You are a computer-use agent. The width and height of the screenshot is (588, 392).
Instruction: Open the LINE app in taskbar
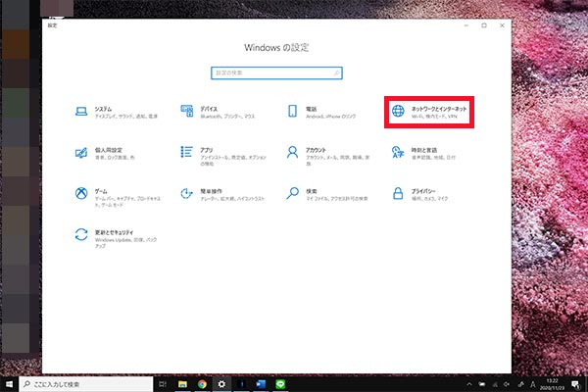coord(282,384)
